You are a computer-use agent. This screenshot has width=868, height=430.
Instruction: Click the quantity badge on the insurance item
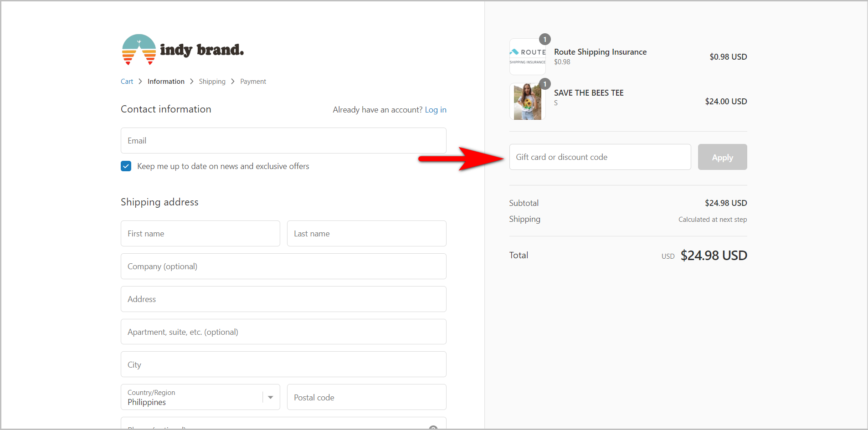(545, 39)
